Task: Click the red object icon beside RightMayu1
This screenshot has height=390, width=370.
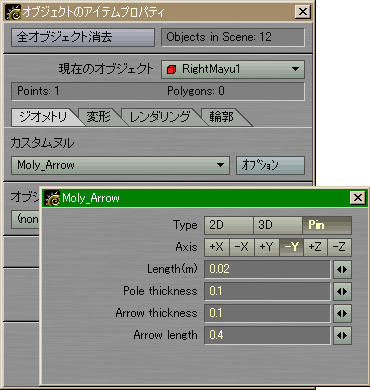Action: point(171,70)
